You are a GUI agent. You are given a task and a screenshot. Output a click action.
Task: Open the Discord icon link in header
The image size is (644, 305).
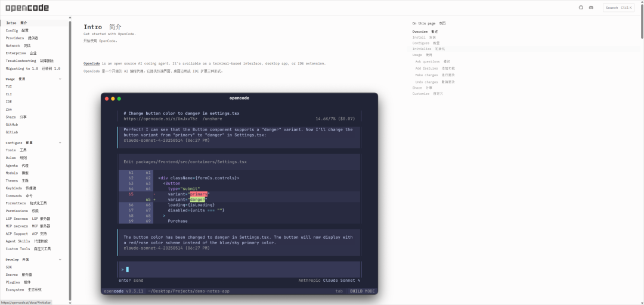591,8
